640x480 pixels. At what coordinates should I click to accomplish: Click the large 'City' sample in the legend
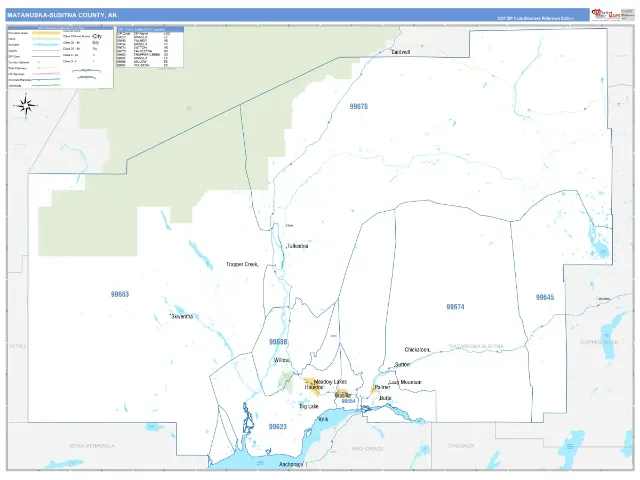click(x=97, y=36)
